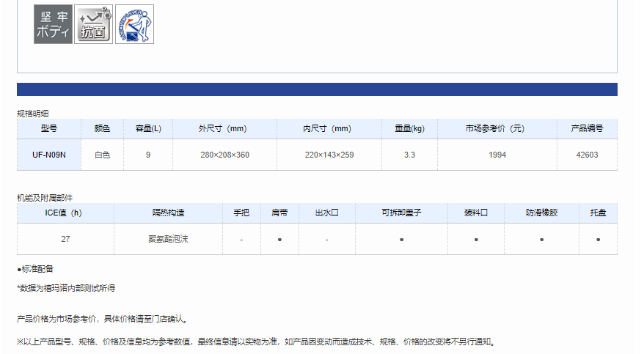Click the dot under 装料口
Screen dimensions: 644x354
pos(476,240)
